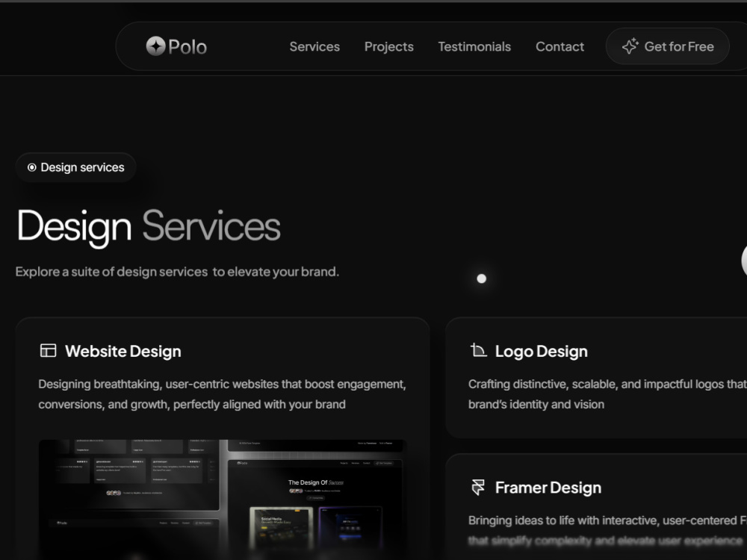The height and width of the screenshot is (560, 747).
Task: Click the Logo Design crop icon
Action: (478, 350)
